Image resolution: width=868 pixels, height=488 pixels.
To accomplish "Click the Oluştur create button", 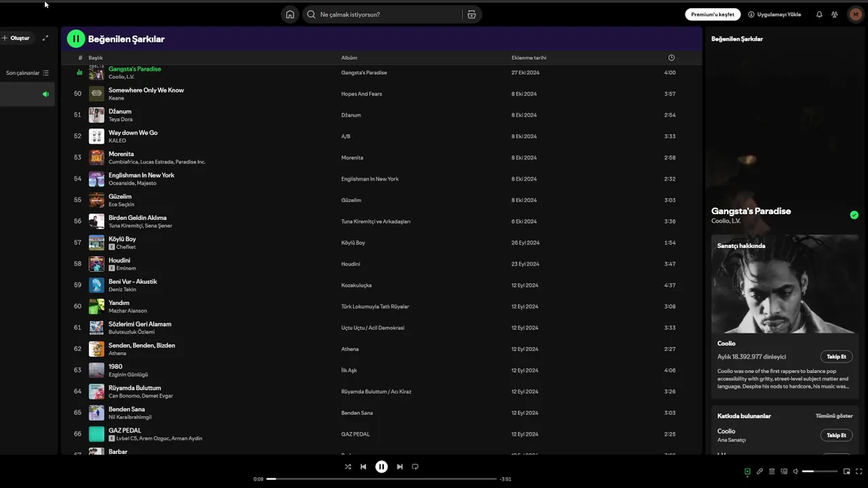I will coord(16,38).
